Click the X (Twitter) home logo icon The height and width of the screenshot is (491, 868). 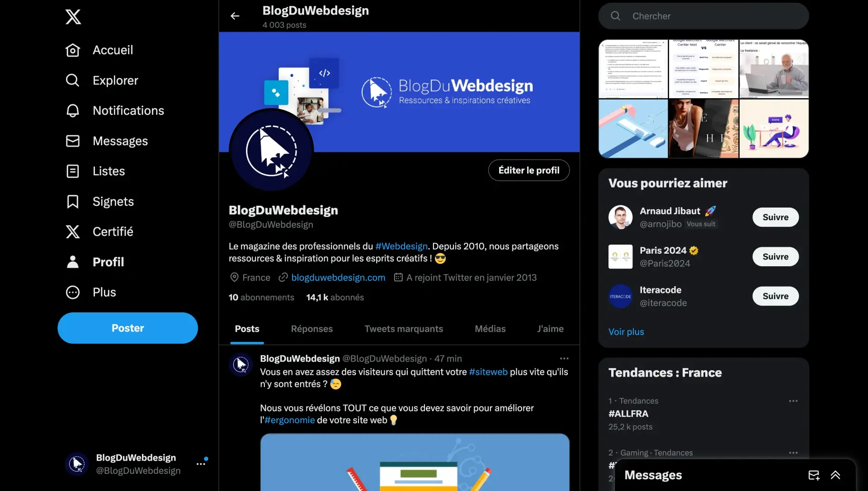click(72, 15)
